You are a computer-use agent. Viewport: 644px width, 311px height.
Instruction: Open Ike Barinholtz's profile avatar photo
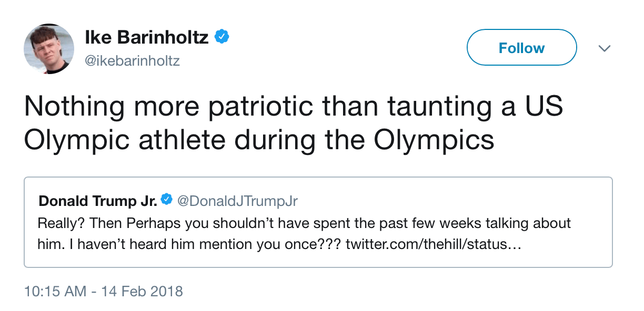pos(49,48)
